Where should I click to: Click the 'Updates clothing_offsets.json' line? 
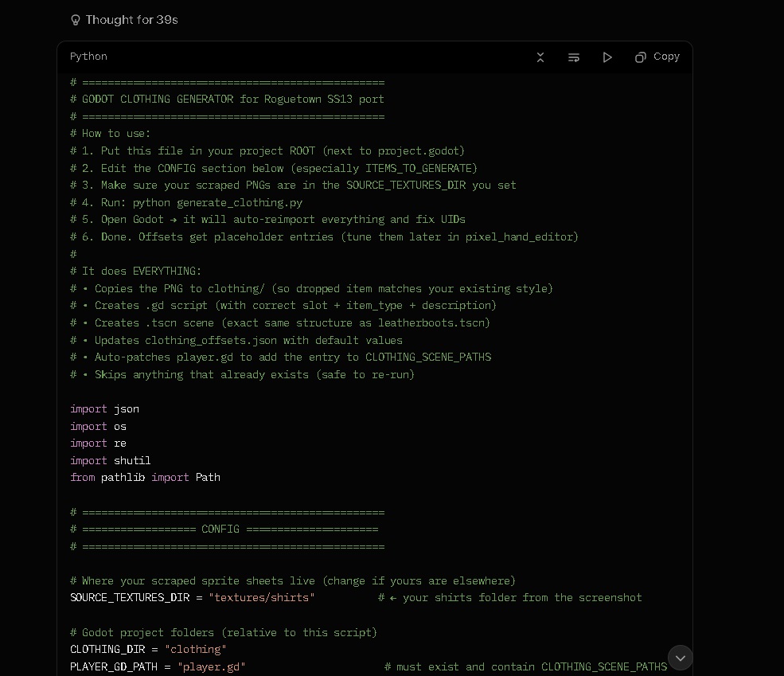[236, 341]
